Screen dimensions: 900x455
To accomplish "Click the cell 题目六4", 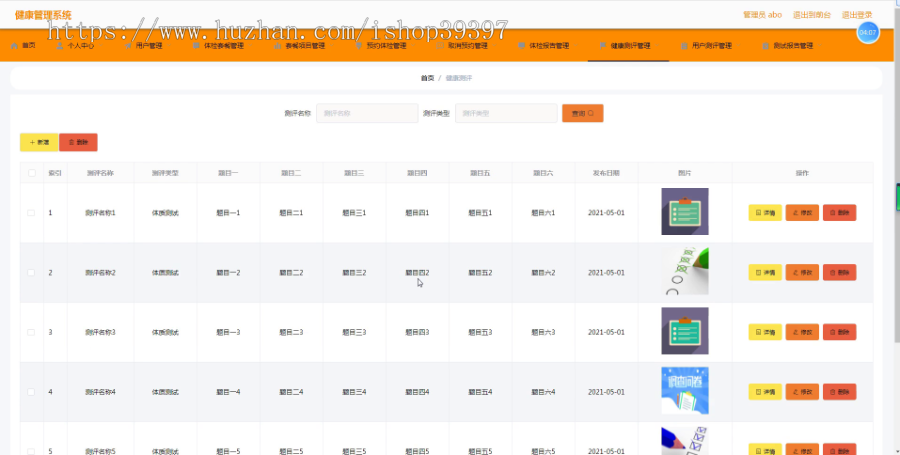I will click(x=543, y=392).
